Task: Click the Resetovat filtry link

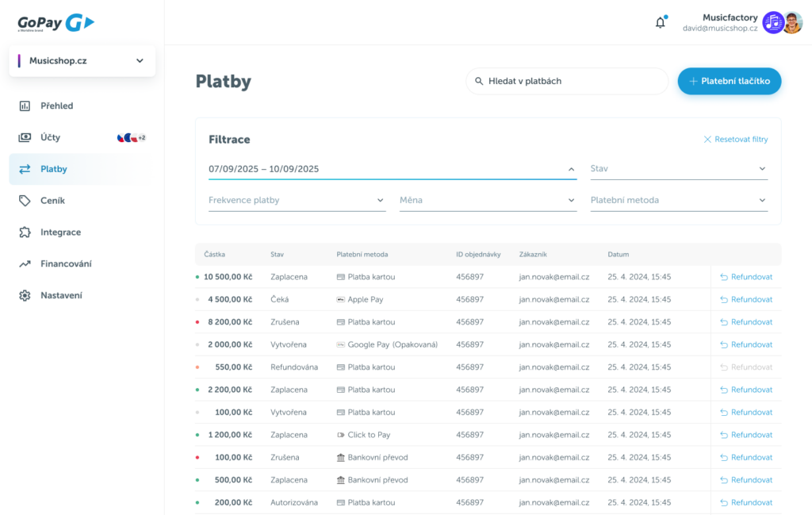Action: [734, 139]
